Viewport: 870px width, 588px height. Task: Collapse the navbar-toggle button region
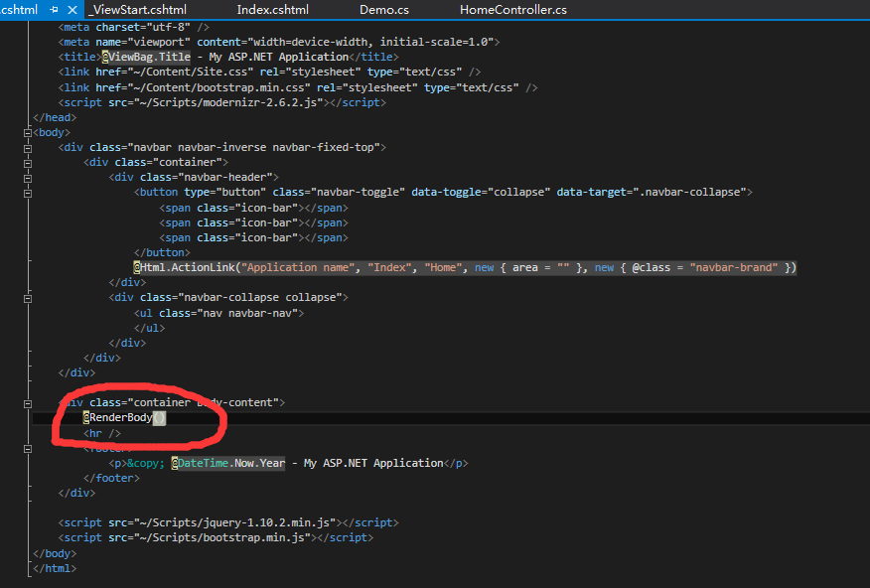pos(28,193)
